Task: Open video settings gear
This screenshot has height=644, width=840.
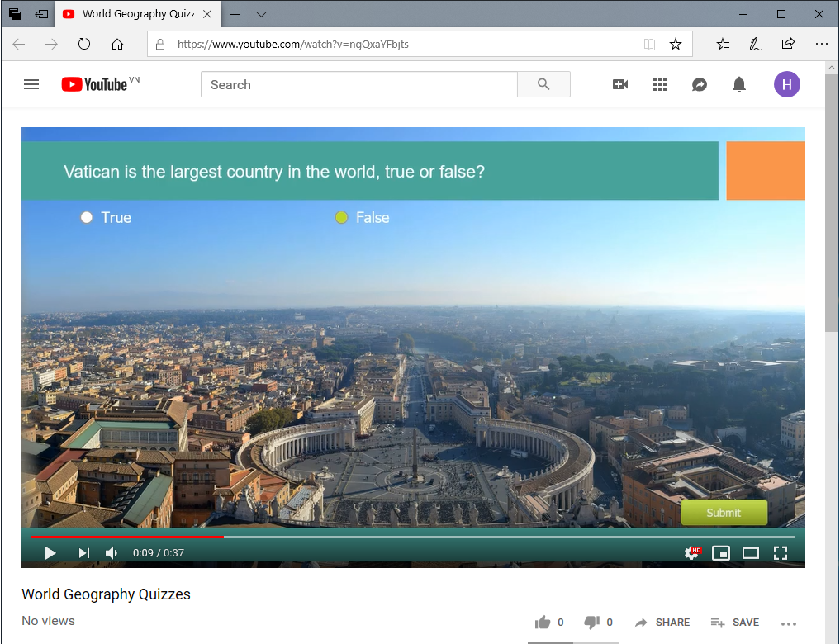Action: 691,553
